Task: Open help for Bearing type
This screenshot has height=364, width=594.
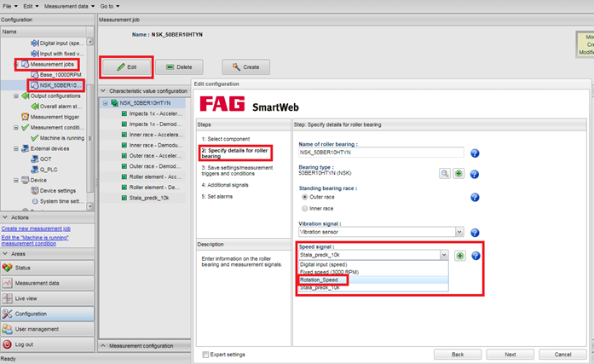Action: coord(475,174)
